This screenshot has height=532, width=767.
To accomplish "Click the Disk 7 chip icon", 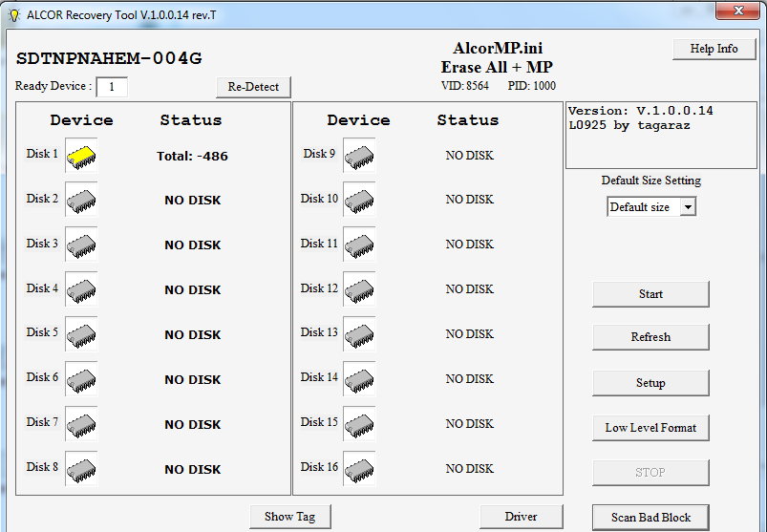I will pyautogui.click(x=81, y=424).
